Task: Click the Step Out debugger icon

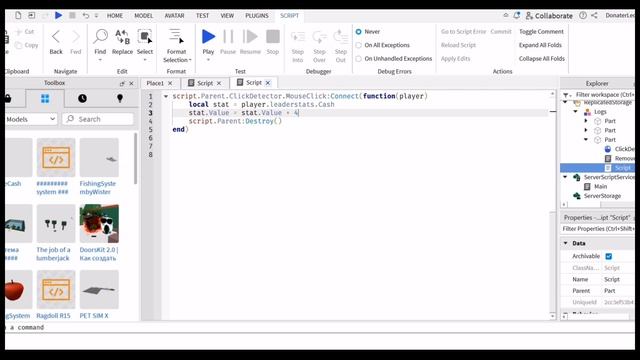Action: tap(340, 37)
